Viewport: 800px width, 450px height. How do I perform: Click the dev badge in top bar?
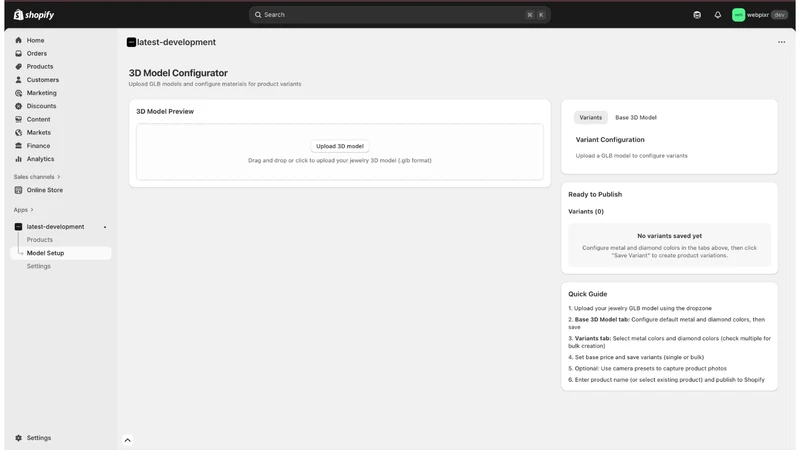click(780, 15)
